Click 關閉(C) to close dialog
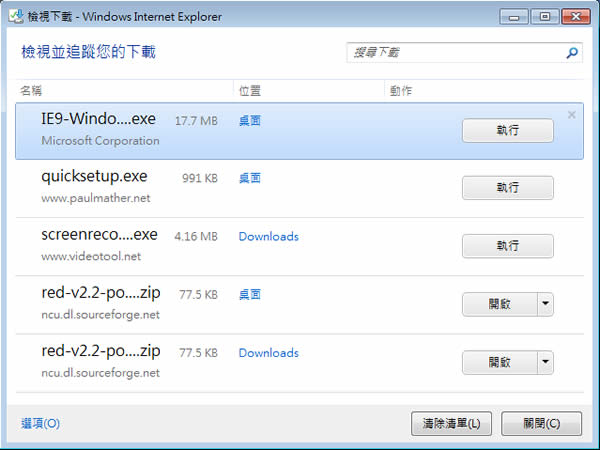The image size is (600, 450). tap(541, 424)
